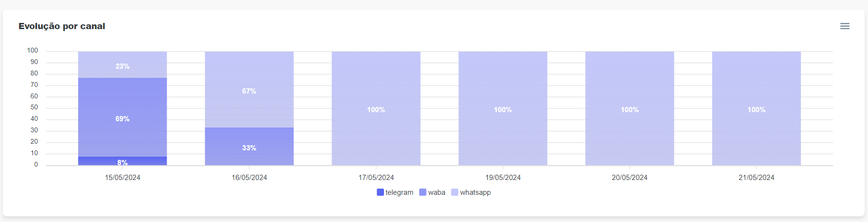Click the Evolução por canal chart title
The image size is (868, 222).
(62, 26)
